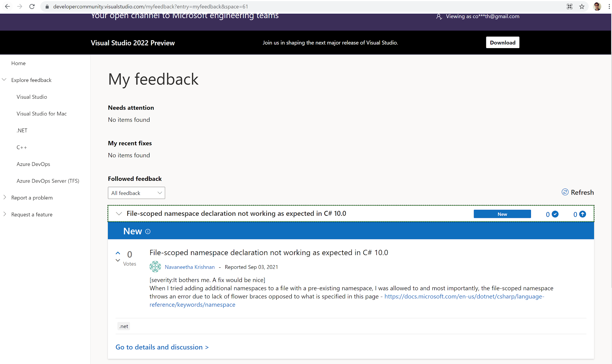The width and height of the screenshot is (612, 364).
Task: Open Visual Studio for Mac feedback
Action: [42, 114]
